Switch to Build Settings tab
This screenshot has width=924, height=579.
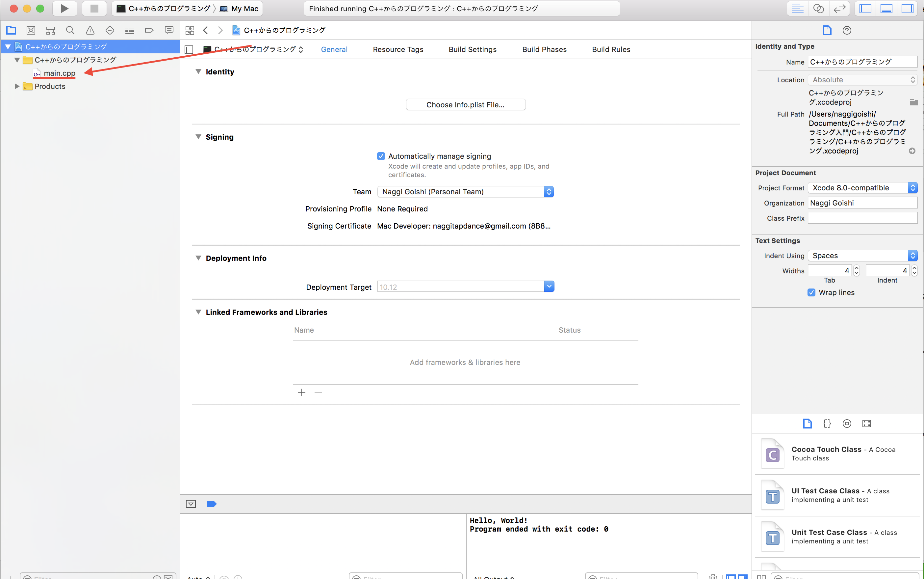point(471,49)
